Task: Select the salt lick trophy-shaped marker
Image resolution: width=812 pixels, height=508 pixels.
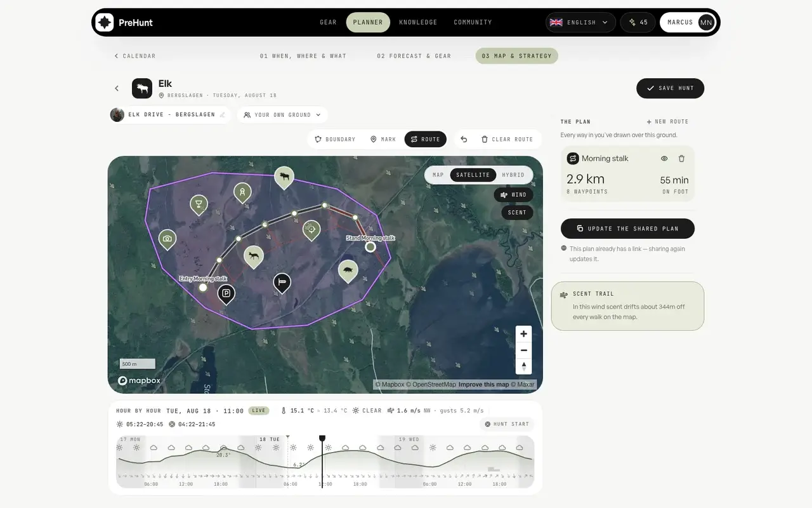Action: pos(199,204)
